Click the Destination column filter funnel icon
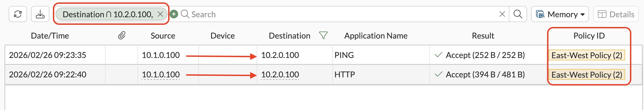 point(323,35)
